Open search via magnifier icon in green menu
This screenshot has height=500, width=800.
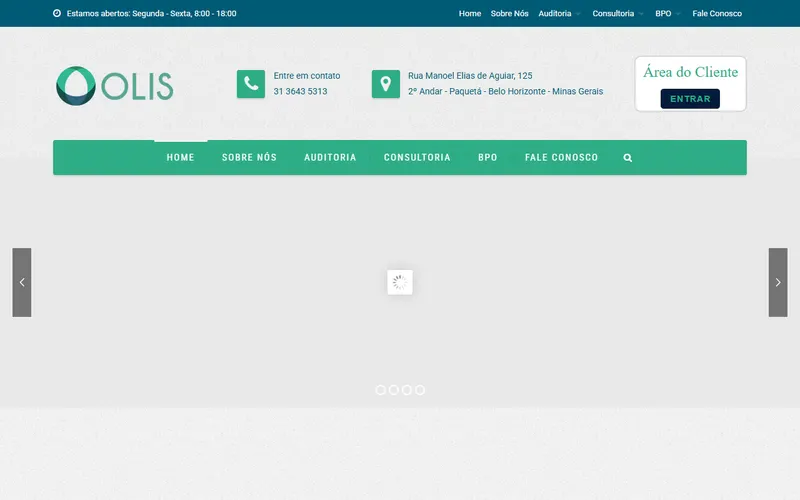pyautogui.click(x=628, y=158)
